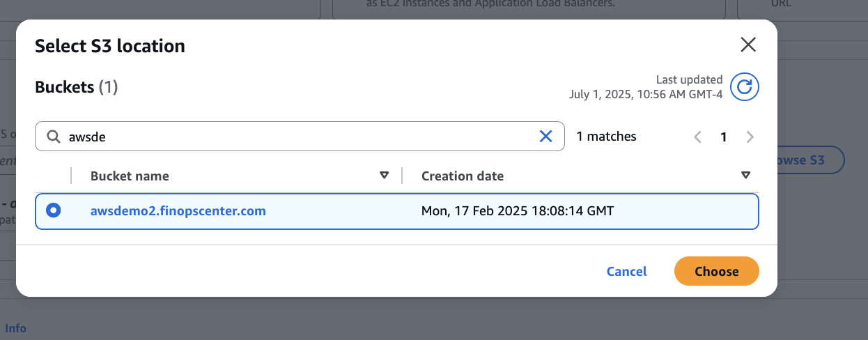Clear the bucket search text
Screen dimensions: 868x340
pyautogui.click(x=545, y=137)
